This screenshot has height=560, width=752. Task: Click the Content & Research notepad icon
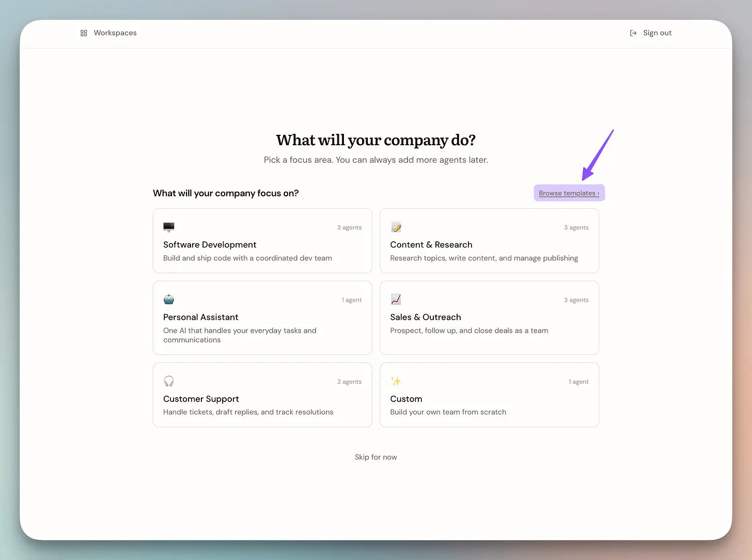click(x=396, y=227)
